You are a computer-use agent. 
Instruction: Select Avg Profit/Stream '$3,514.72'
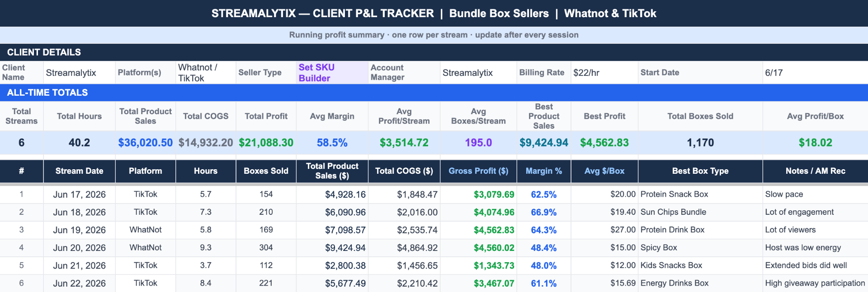(x=404, y=143)
